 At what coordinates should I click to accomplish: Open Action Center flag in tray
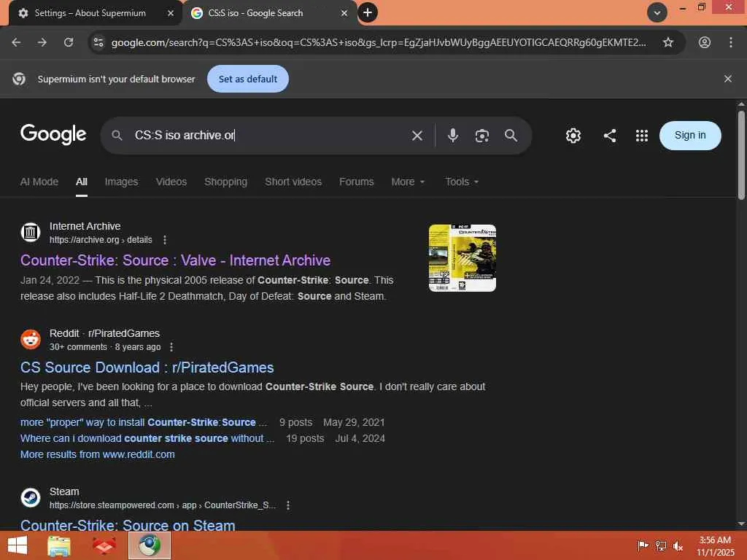[x=643, y=545]
